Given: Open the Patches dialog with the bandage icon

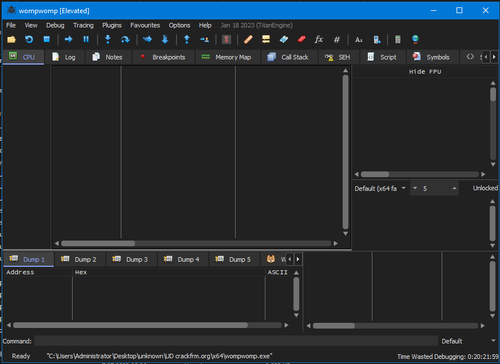Looking at the screenshot, I should point(248,39).
